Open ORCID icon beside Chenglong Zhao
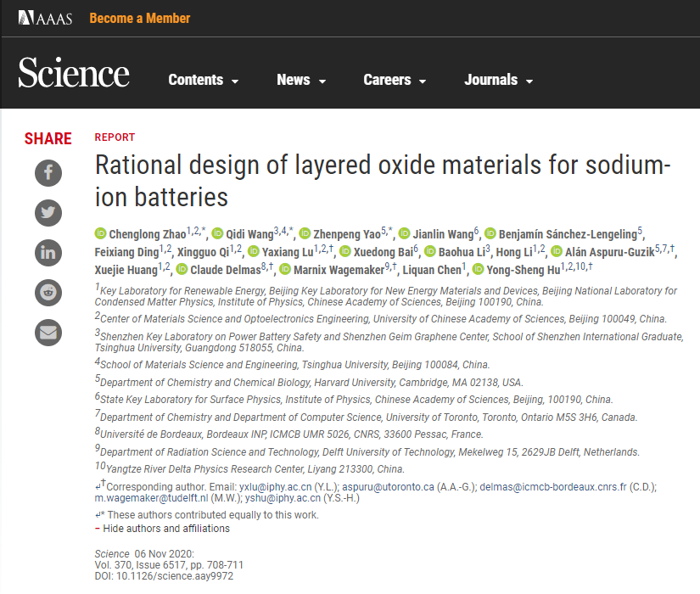This screenshot has height=594, width=700. [x=101, y=233]
